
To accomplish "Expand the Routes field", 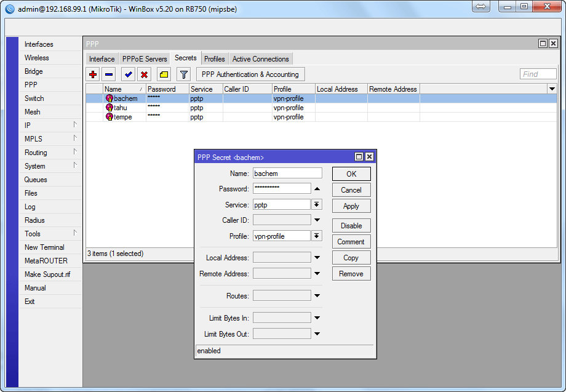I will click(317, 295).
